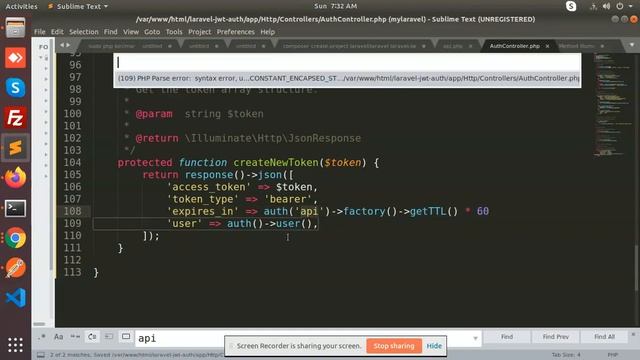Open the Selection menu
The width and height of the screenshot is (640, 360).
(x=84, y=32)
